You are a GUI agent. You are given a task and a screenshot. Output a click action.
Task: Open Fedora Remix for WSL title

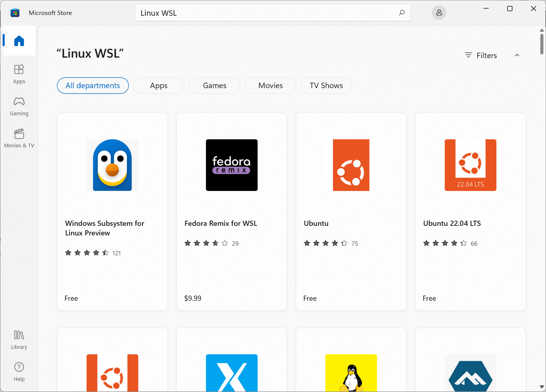221,223
